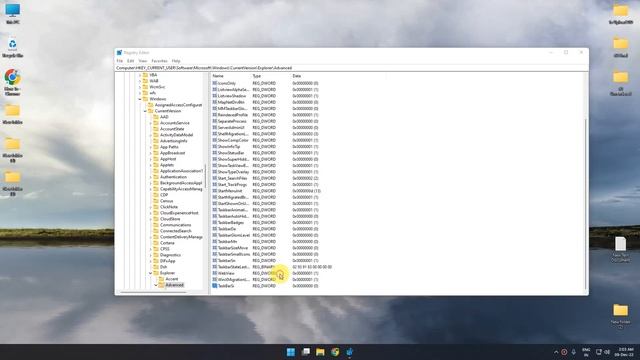The height and width of the screenshot is (360, 640).
Task: Open Google Chrome from the taskbar
Action: click(x=335, y=352)
